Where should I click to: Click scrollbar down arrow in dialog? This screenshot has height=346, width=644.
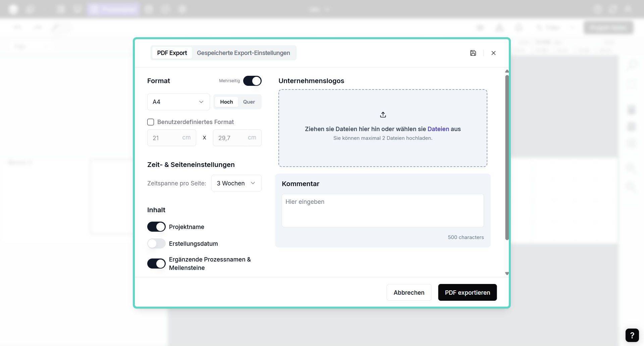click(507, 274)
